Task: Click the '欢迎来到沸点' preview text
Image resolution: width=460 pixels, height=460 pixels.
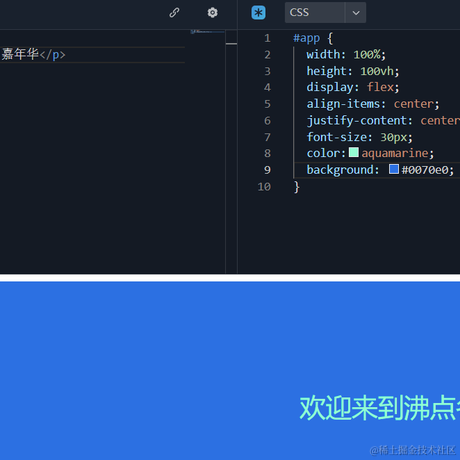Action: click(x=377, y=408)
